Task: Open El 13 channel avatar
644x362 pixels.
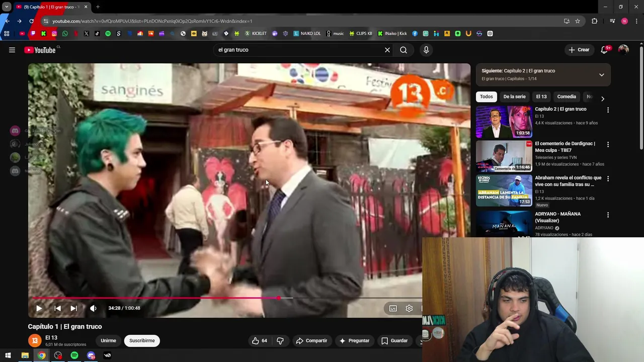Action: 35,340
